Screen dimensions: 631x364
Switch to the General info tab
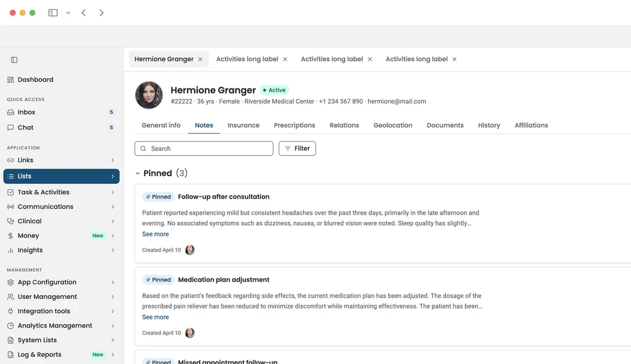pyautogui.click(x=161, y=125)
